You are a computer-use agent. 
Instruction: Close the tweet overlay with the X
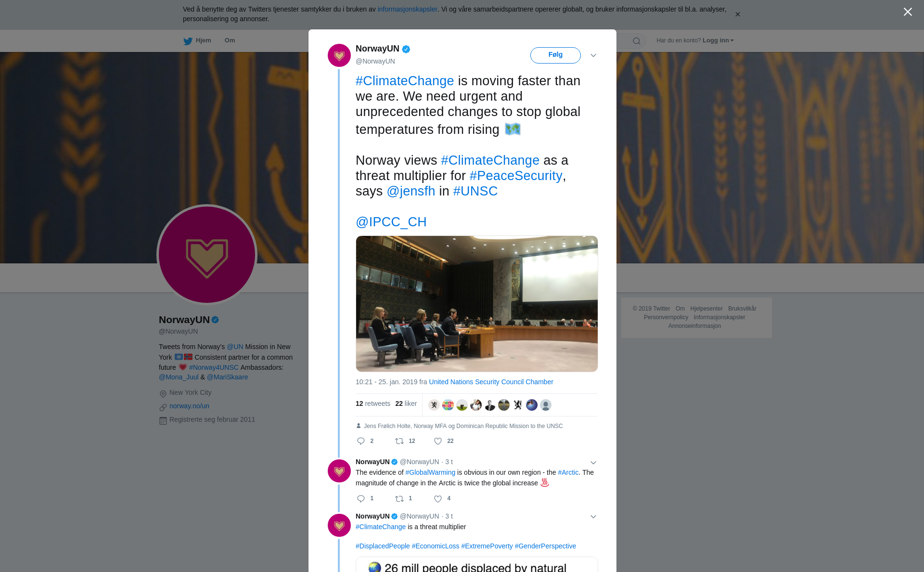[908, 12]
